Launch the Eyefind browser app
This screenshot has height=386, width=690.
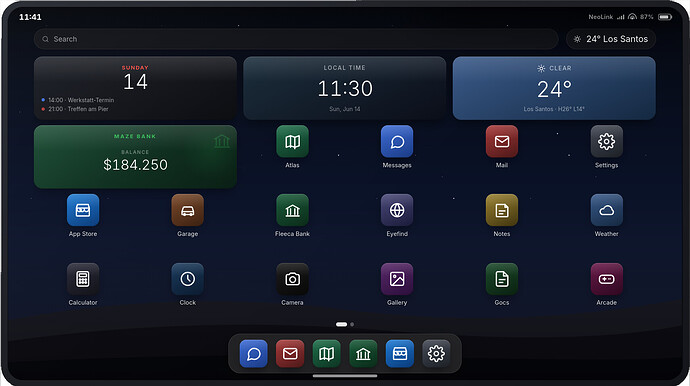[397, 210]
